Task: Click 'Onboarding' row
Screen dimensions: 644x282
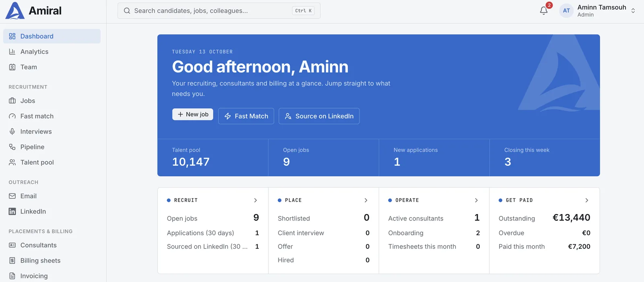Action: [434, 233]
